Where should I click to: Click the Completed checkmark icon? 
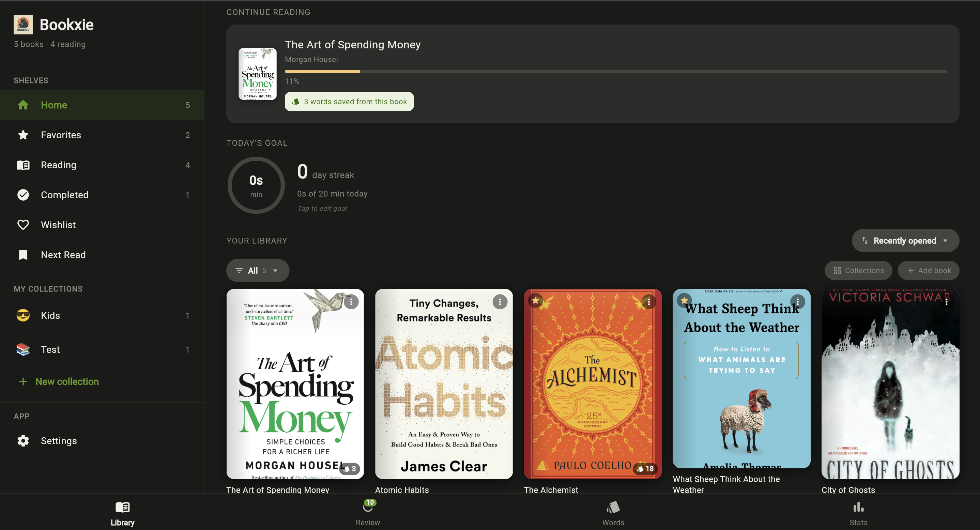[23, 195]
